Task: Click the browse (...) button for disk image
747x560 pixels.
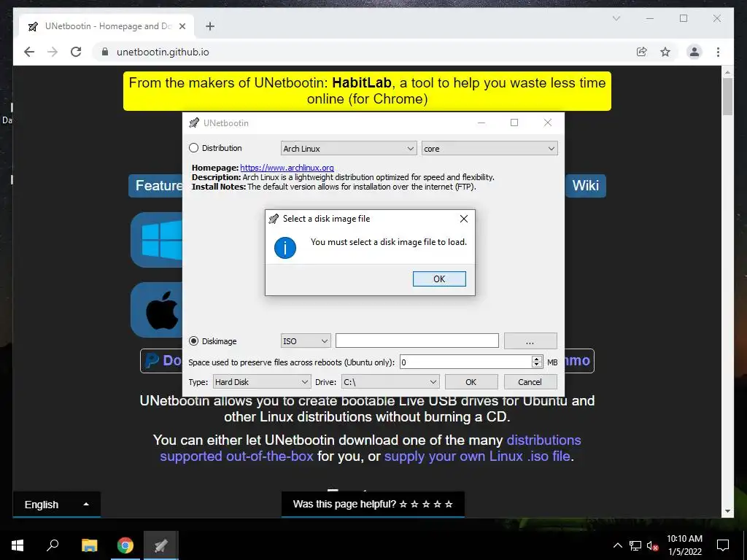Action: [530, 341]
